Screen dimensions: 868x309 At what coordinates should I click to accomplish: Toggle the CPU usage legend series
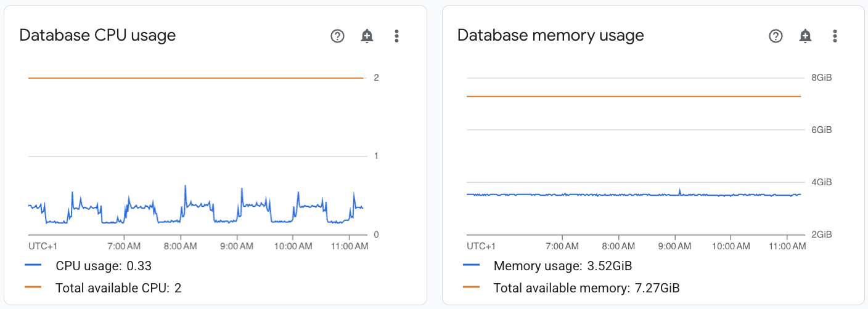click(x=88, y=266)
